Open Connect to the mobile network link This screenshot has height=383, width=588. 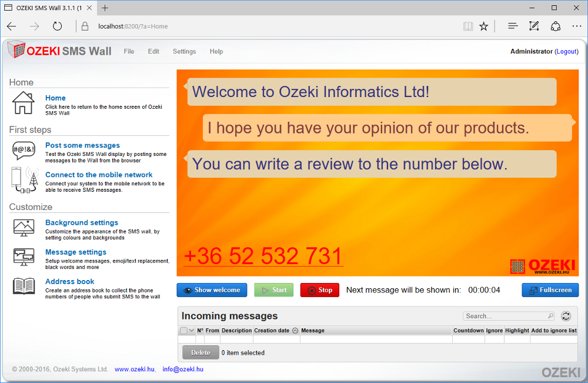pyautogui.click(x=99, y=175)
